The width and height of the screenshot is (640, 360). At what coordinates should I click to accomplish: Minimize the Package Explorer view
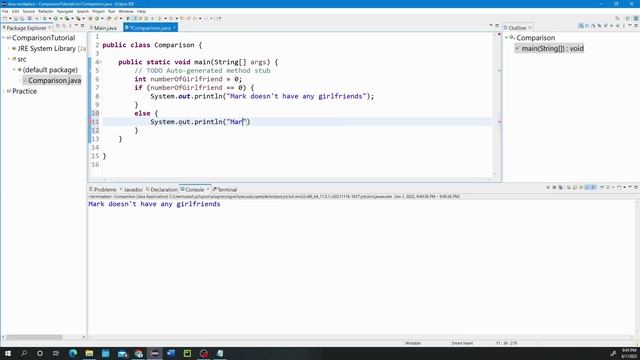76,25
